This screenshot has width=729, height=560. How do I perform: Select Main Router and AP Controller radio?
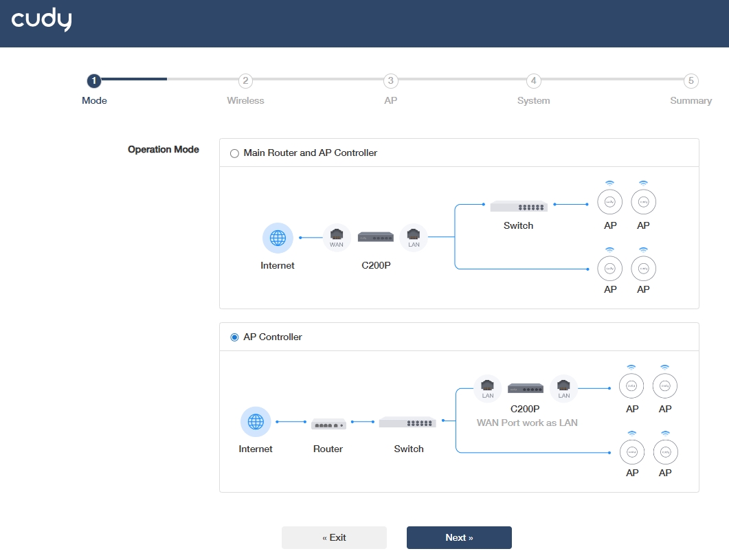(234, 153)
